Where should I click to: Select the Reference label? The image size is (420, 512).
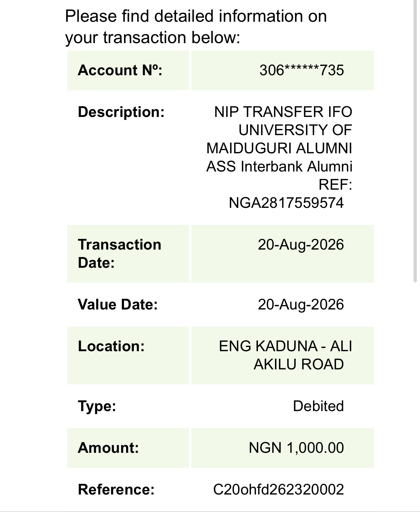pyautogui.click(x=116, y=490)
